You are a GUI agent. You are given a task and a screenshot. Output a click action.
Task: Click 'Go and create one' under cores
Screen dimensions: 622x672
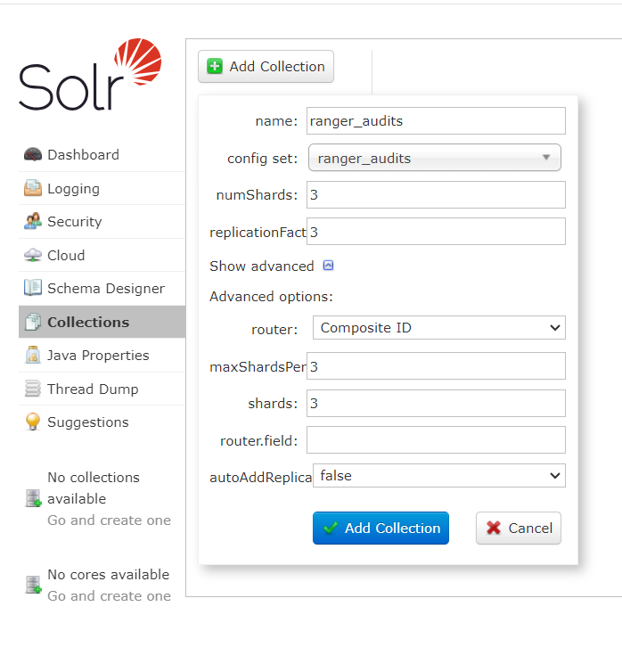click(110, 595)
